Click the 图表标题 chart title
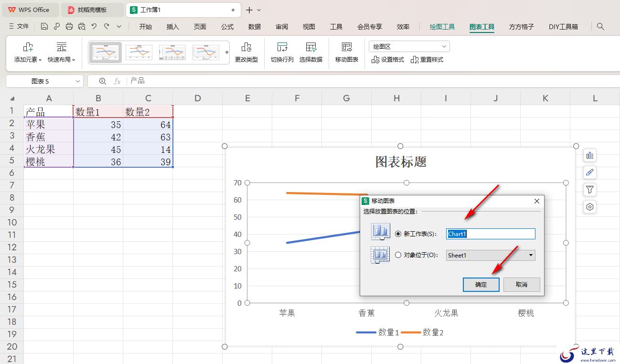This screenshot has height=364, width=620. (401, 161)
